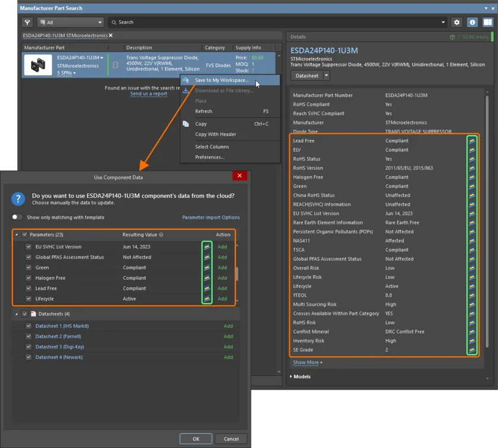This screenshot has height=448, width=498.
Task: Open Datasheet 1 (IHS Markit) link
Action: click(62, 326)
